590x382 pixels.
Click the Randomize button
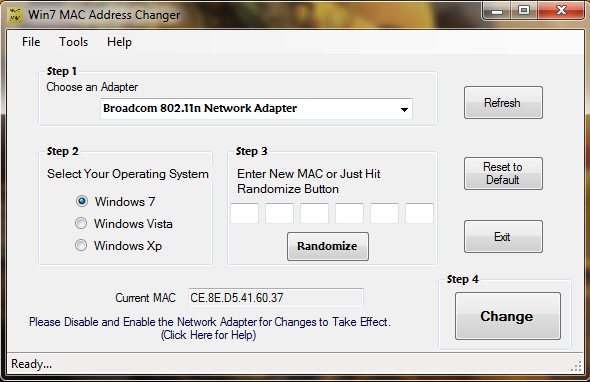(328, 246)
